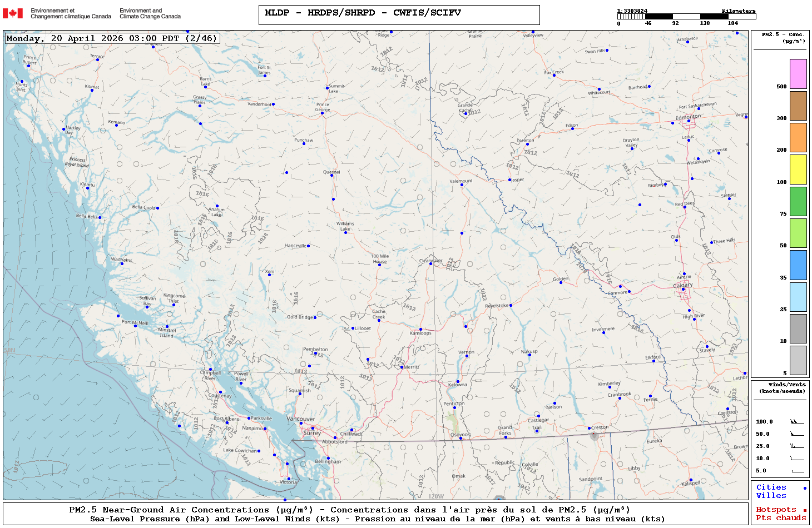The width and height of the screenshot is (812, 528).
Task: Click the 100.0 knots wind barb symbol
Action: click(797, 422)
